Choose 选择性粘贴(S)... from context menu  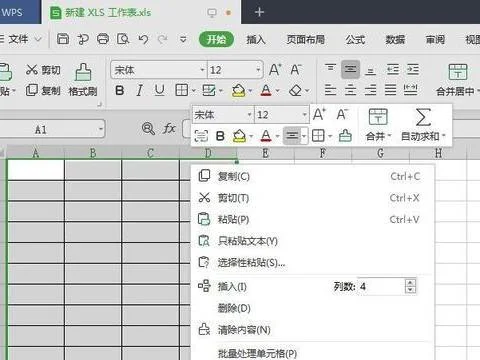(x=313, y=263)
